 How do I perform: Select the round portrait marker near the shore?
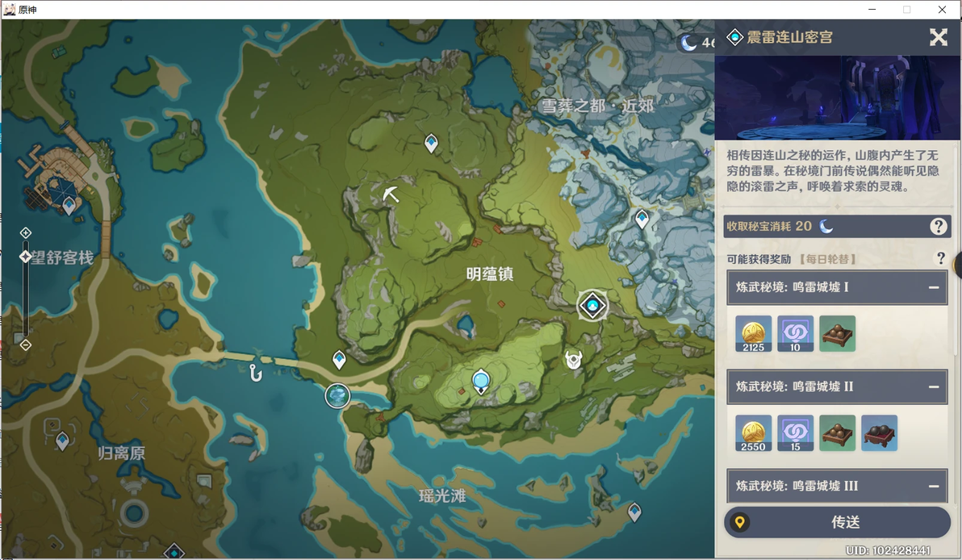tap(337, 395)
